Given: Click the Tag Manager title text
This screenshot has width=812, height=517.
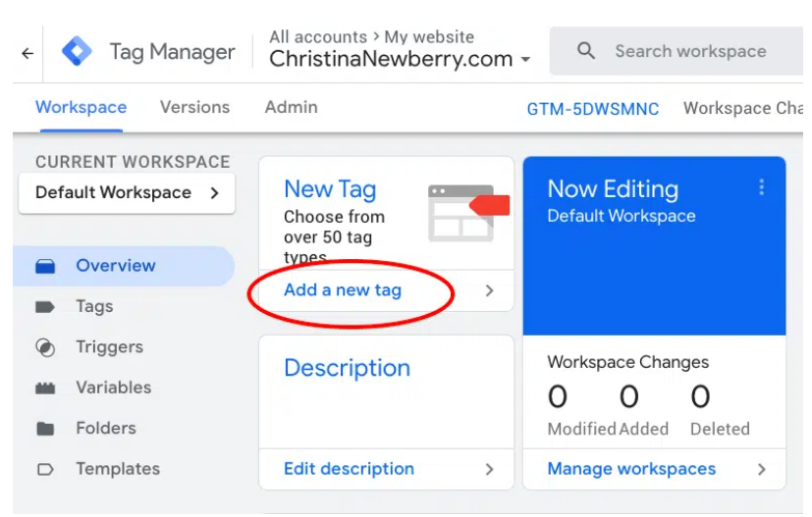Looking at the screenshot, I should point(173,52).
